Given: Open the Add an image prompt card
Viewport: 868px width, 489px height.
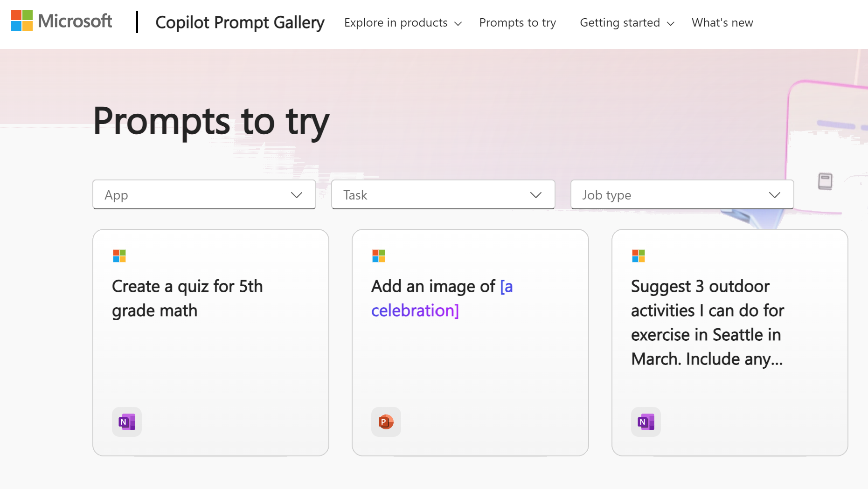Looking at the screenshot, I should click(x=470, y=343).
